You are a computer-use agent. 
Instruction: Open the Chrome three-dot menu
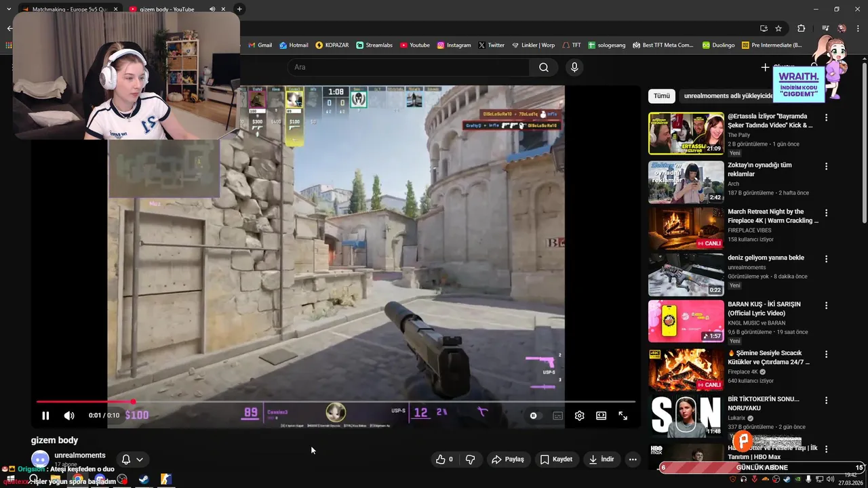click(x=858, y=28)
